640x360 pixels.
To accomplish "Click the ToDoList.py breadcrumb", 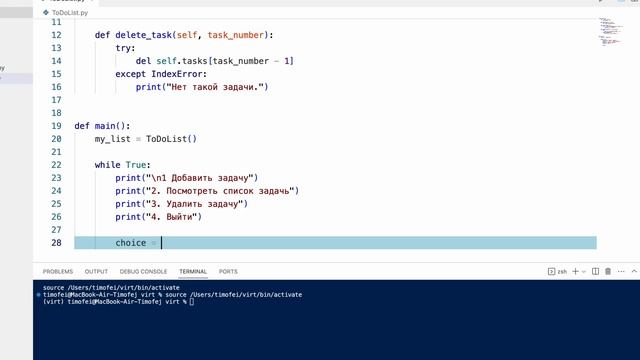I will click(x=70, y=13).
